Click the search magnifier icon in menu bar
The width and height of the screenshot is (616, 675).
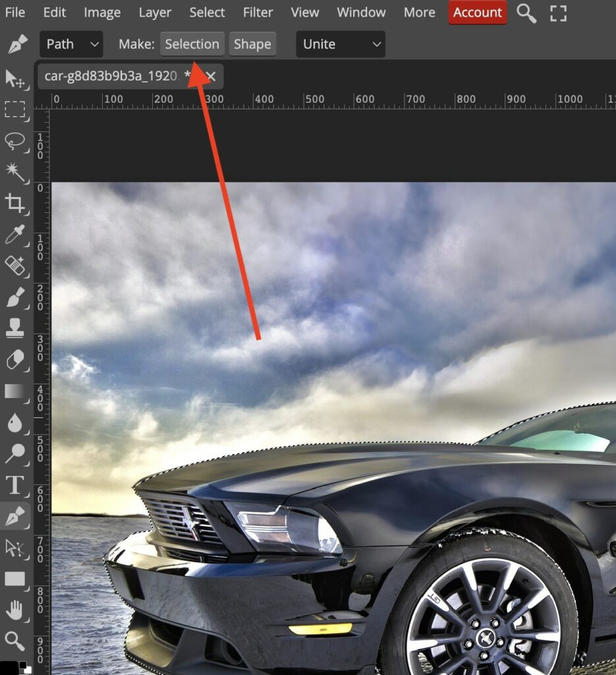point(526,13)
